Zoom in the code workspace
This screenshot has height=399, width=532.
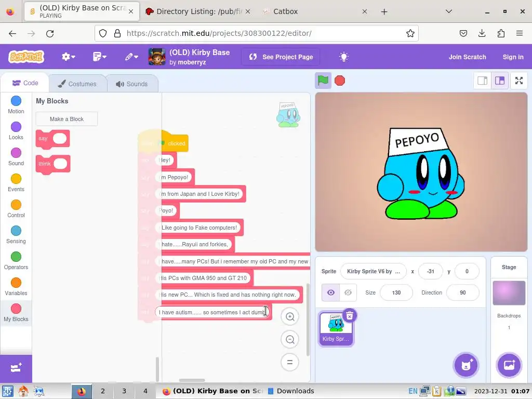pyautogui.click(x=290, y=316)
